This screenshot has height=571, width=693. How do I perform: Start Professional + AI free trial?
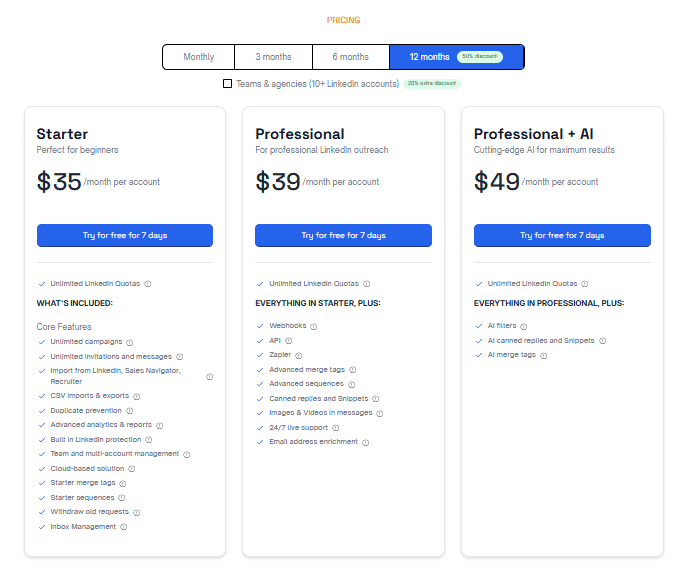[562, 235]
